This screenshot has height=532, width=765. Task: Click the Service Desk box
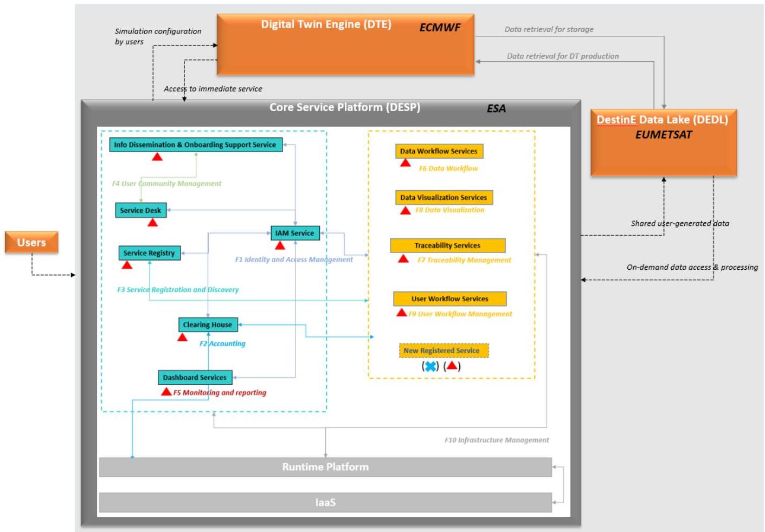coord(141,210)
